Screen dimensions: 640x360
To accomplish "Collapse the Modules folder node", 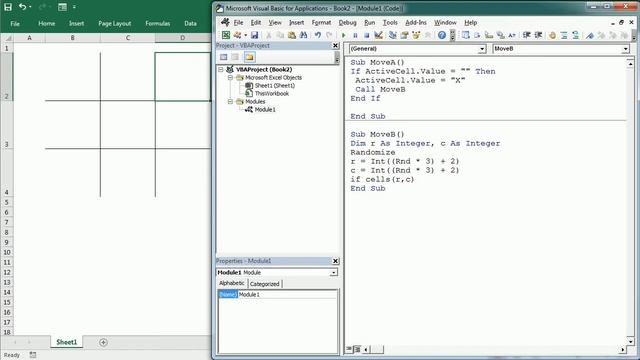I will point(230,101).
